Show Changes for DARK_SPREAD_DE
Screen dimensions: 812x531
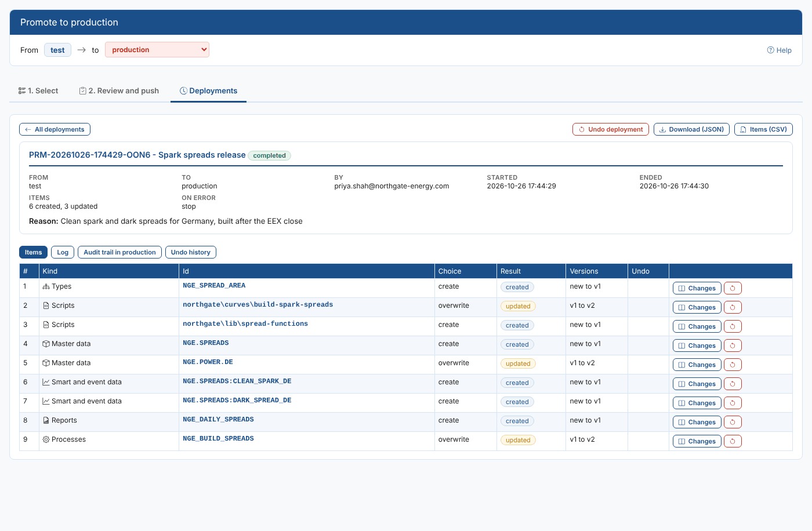click(697, 403)
